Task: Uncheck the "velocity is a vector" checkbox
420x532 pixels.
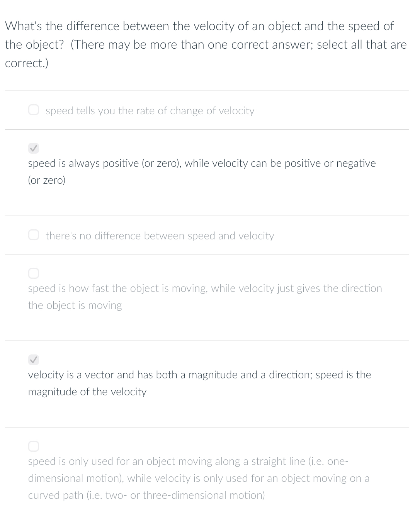Action: (x=34, y=360)
